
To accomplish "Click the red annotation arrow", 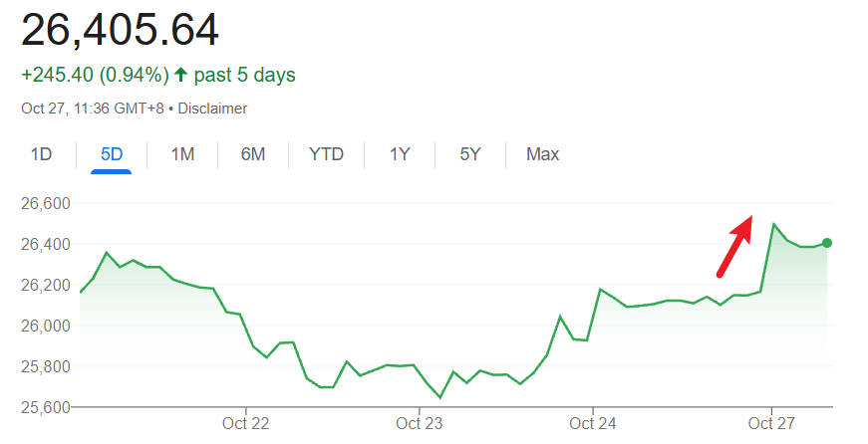I will pyautogui.click(x=734, y=244).
